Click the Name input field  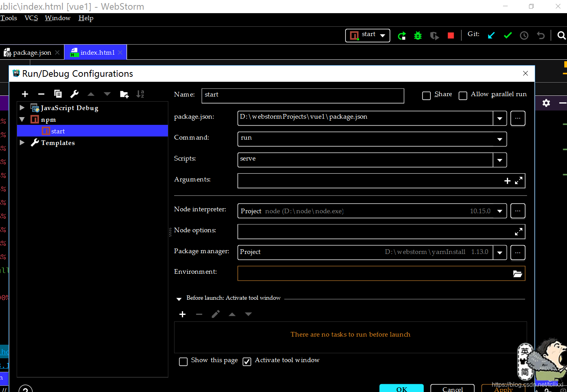coord(303,96)
